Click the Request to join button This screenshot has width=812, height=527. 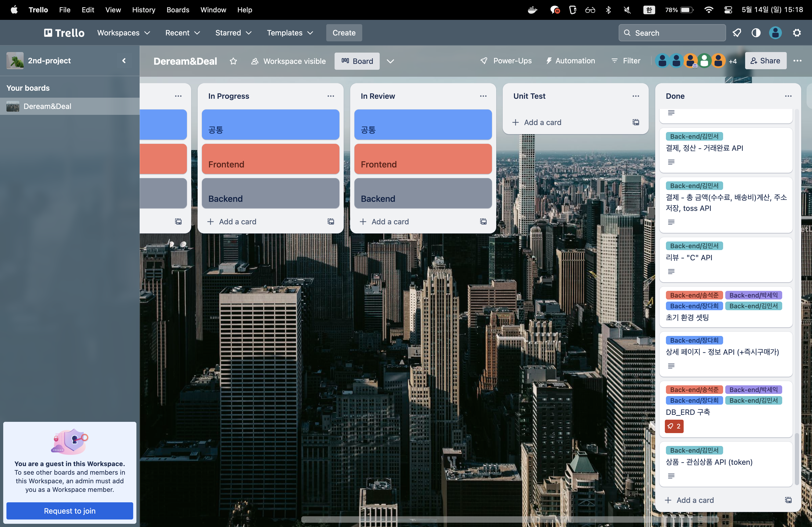pyautogui.click(x=70, y=511)
